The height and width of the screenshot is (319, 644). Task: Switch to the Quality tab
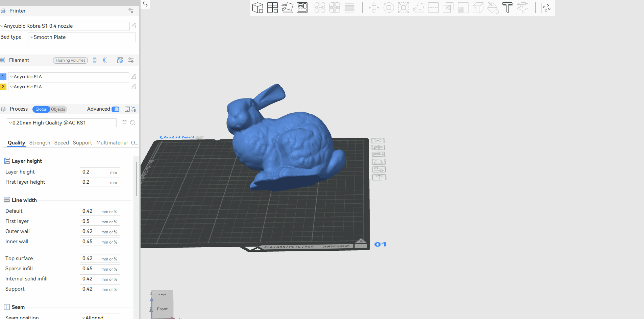(17, 143)
